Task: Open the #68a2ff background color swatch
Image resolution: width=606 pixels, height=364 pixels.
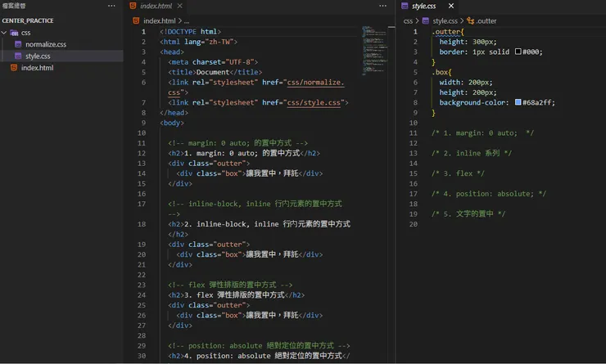Action: click(518, 102)
